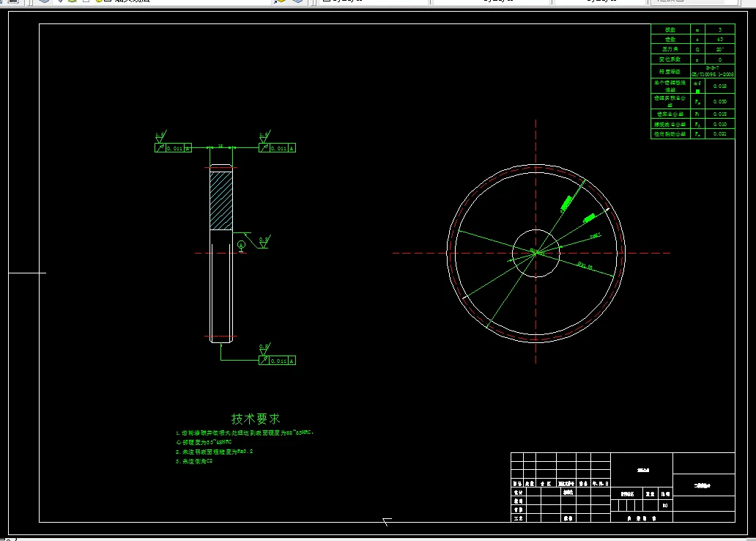
Task: Select the upper-right 0.011 A tolerance frame
Action: coord(277,148)
